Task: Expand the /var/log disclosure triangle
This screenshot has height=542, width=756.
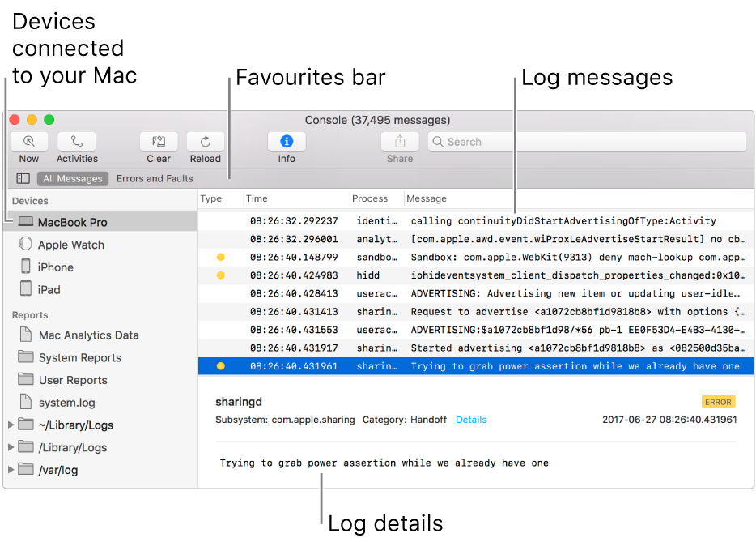Action: [x=11, y=470]
